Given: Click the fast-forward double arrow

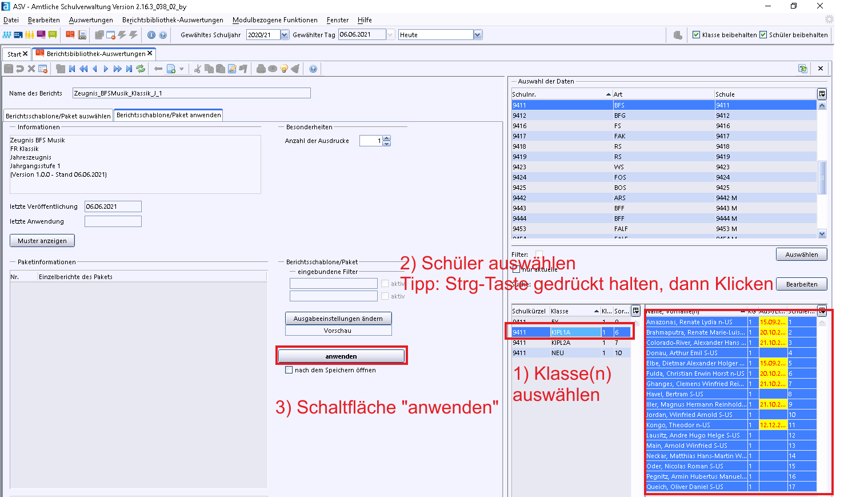Looking at the screenshot, I should coord(117,69).
